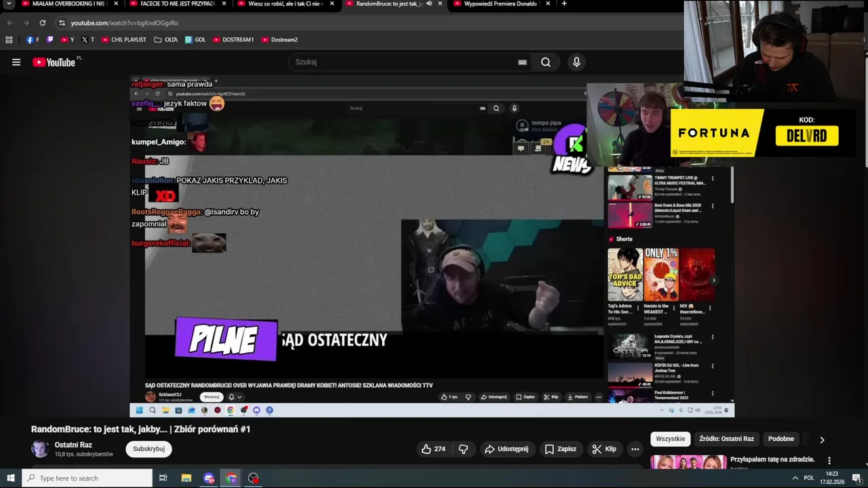This screenshot has width=868, height=488.
Task: Click the video player area
Action: pyautogui.click(x=432, y=247)
